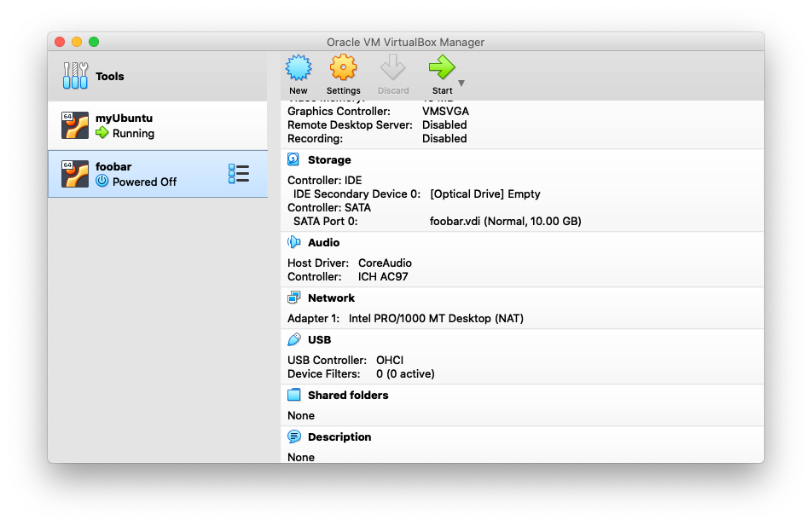
Task: Open Settings with the gear icon
Action: [344, 68]
